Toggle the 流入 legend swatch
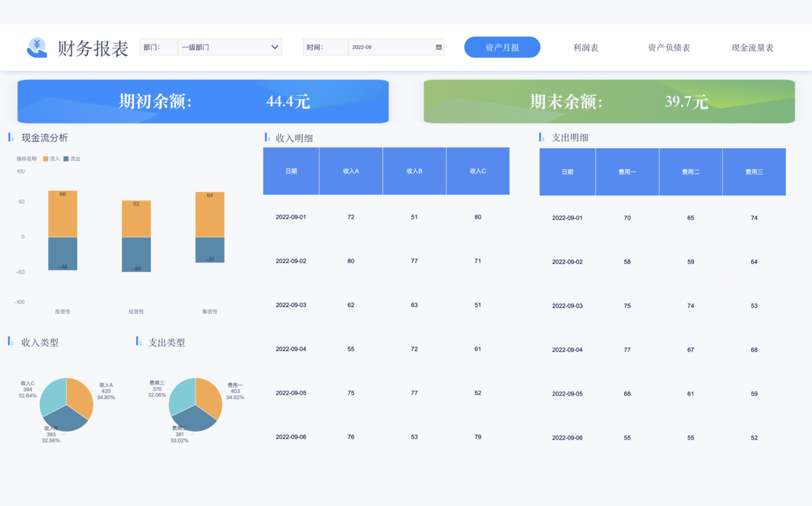 point(46,159)
